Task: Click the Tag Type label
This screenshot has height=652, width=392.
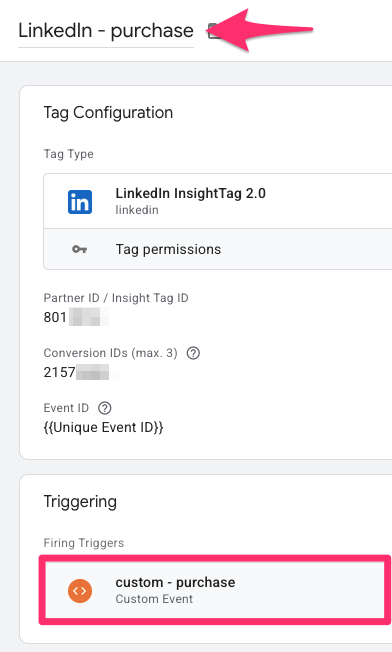Action: 69,154
